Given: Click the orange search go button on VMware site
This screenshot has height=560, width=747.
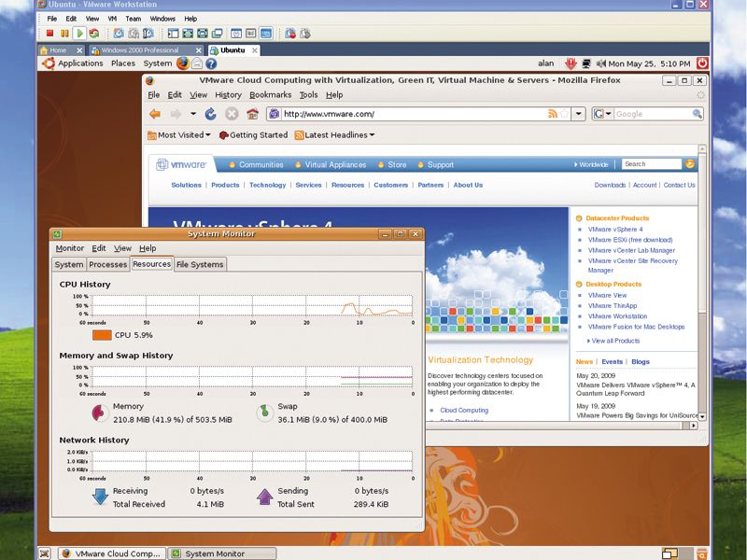Looking at the screenshot, I should coord(689,164).
